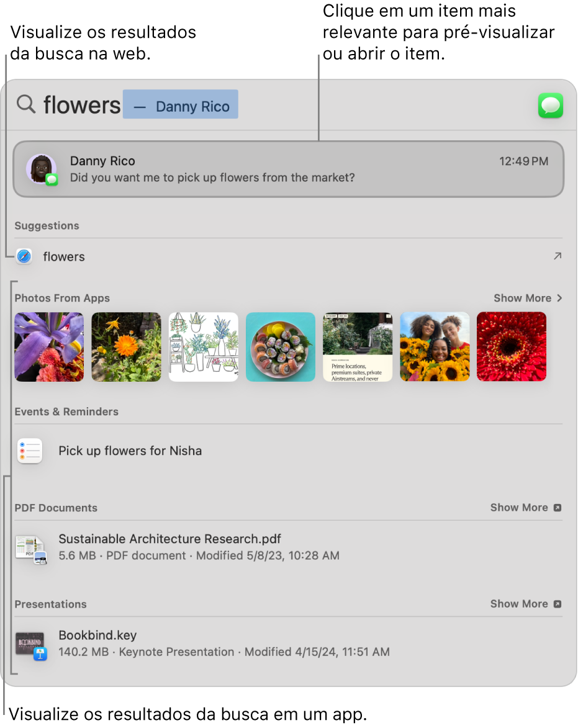Image resolution: width=578 pixels, height=728 pixels.
Task: Open the sushi plate photo
Action: coord(281,347)
